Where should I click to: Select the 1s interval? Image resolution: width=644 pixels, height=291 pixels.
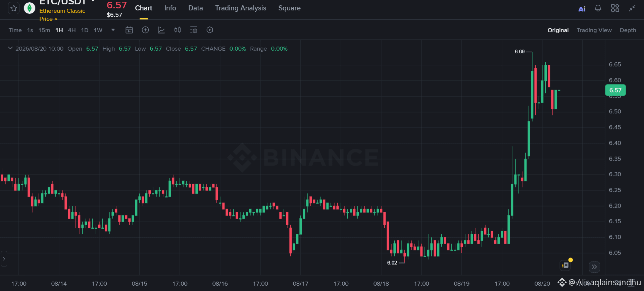[30, 30]
